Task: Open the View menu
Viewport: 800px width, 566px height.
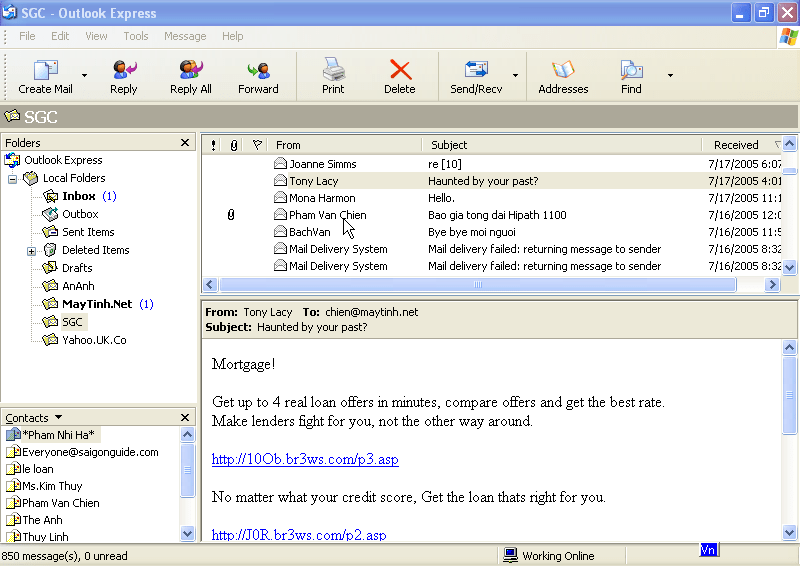Action: [96, 36]
